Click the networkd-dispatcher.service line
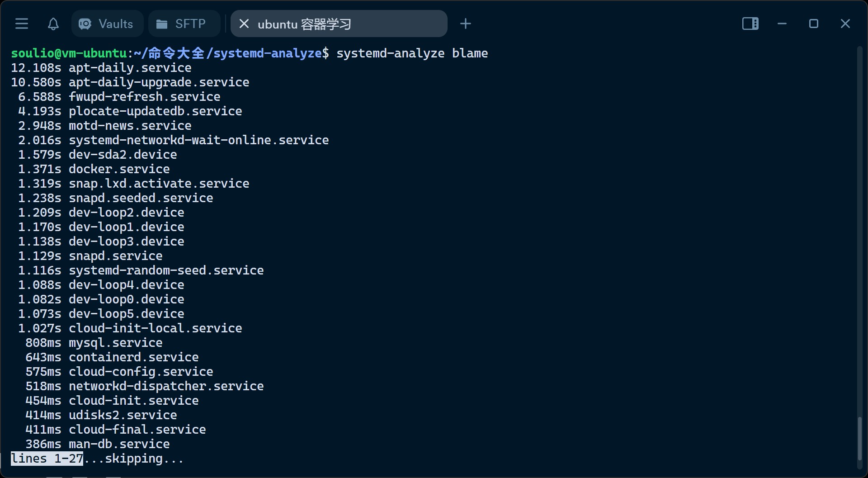Viewport: 868px width, 478px height. pos(145,386)
